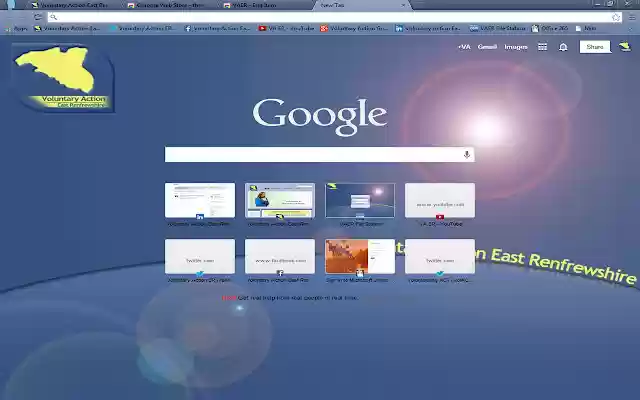This screenshot has width=640, height=400.
Task: Open the Google+ Voluntary Action bookmark
Action: tap(354, 29)
